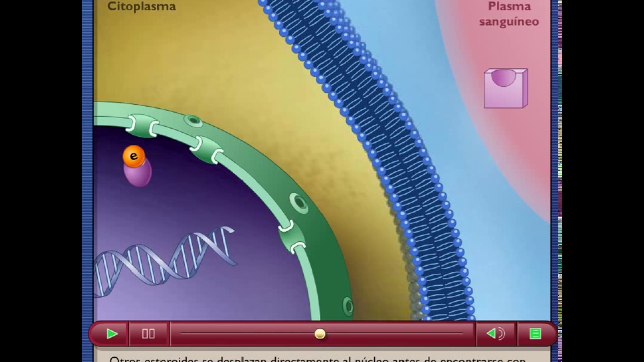Open the green menu list icon
This screenshot has height=362, width=644.
pos(535,334)
